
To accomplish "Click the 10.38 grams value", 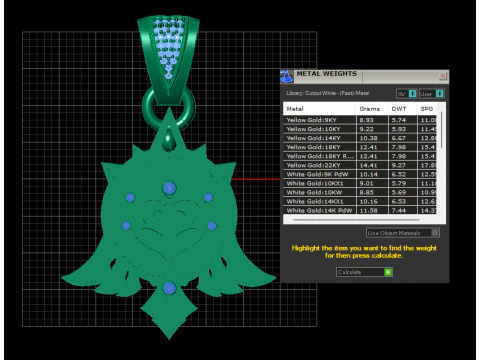I will pyautogui.click(x=368, y=138).
